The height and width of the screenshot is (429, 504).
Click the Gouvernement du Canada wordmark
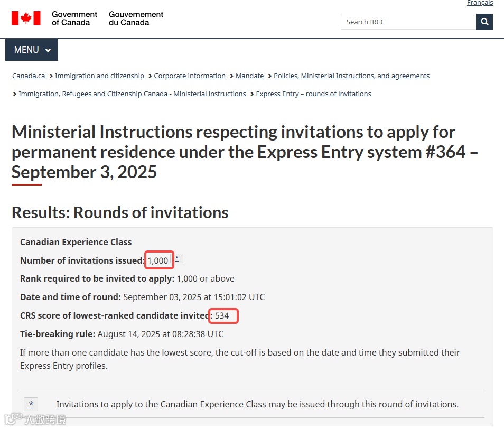pos(136,18)
